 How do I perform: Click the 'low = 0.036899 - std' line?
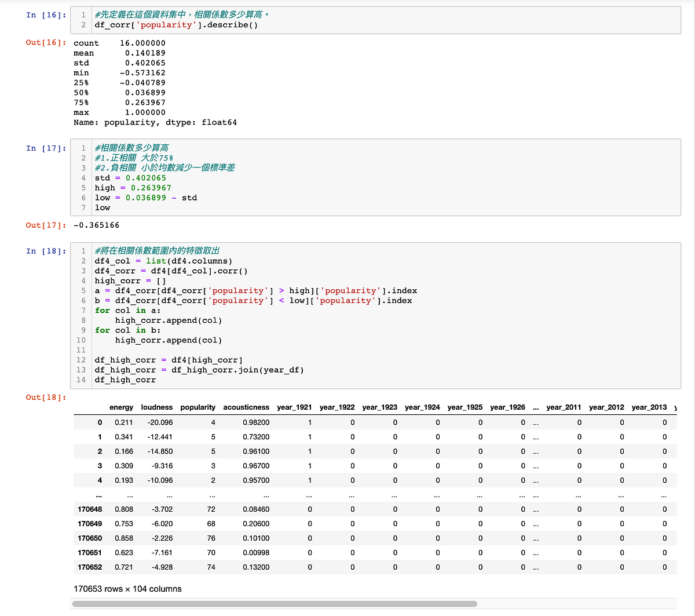pyautogui.click(x=146, y=198)
